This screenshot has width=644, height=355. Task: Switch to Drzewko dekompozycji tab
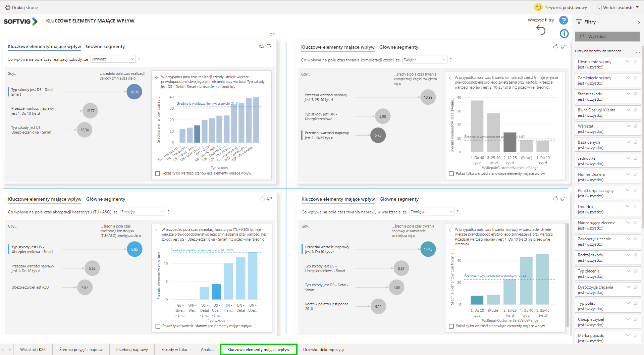coord(323,350)
